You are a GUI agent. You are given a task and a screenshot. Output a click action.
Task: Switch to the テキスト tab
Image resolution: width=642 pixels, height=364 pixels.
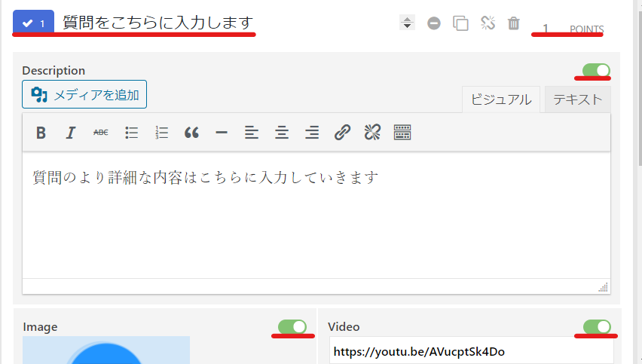point(577,99)
